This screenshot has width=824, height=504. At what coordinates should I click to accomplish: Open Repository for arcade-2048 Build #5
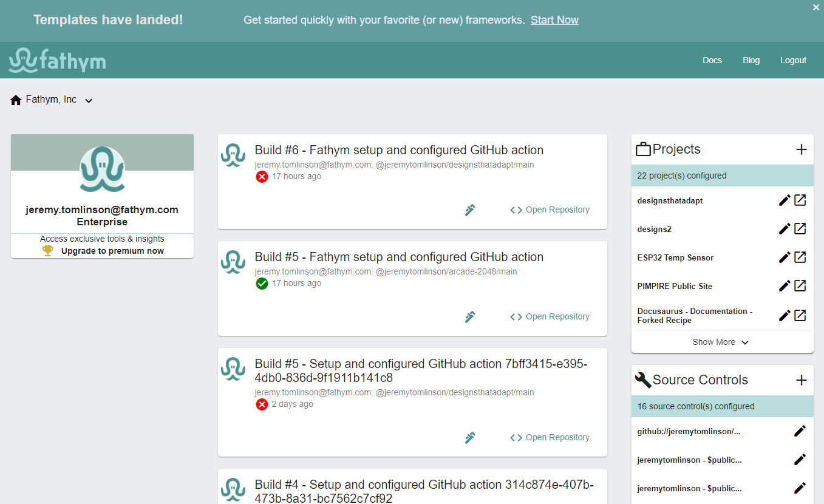click(x=550, y=316)
